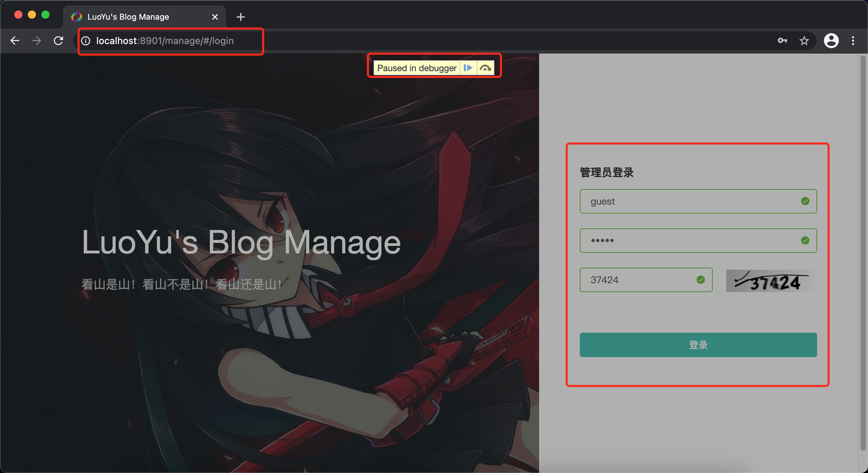Open the Chrome profile avatar

click(831, 41)
